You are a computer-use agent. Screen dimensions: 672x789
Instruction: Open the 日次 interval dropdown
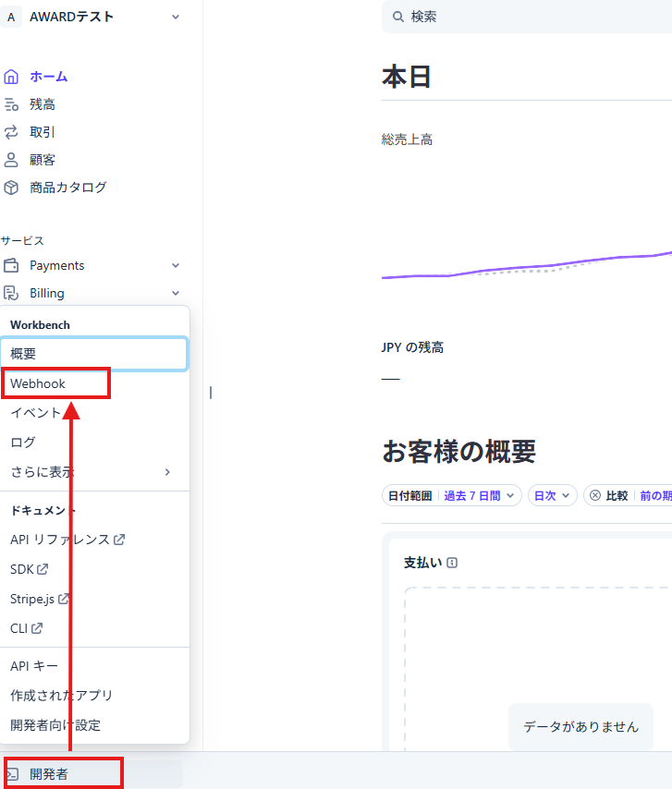tap(553, 495)
